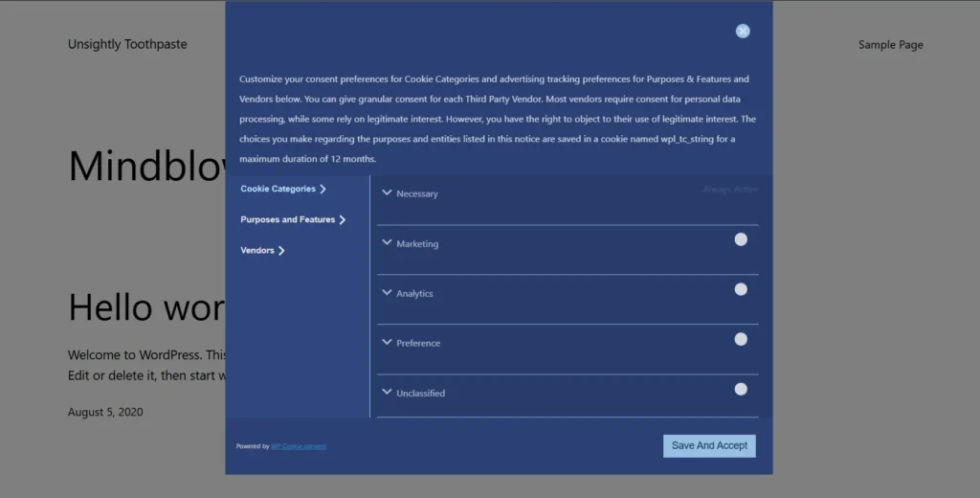The height and width of the screenshot is (498, 980).
Task: Toggle the Preference cookies switch
Action: [741, 339]
